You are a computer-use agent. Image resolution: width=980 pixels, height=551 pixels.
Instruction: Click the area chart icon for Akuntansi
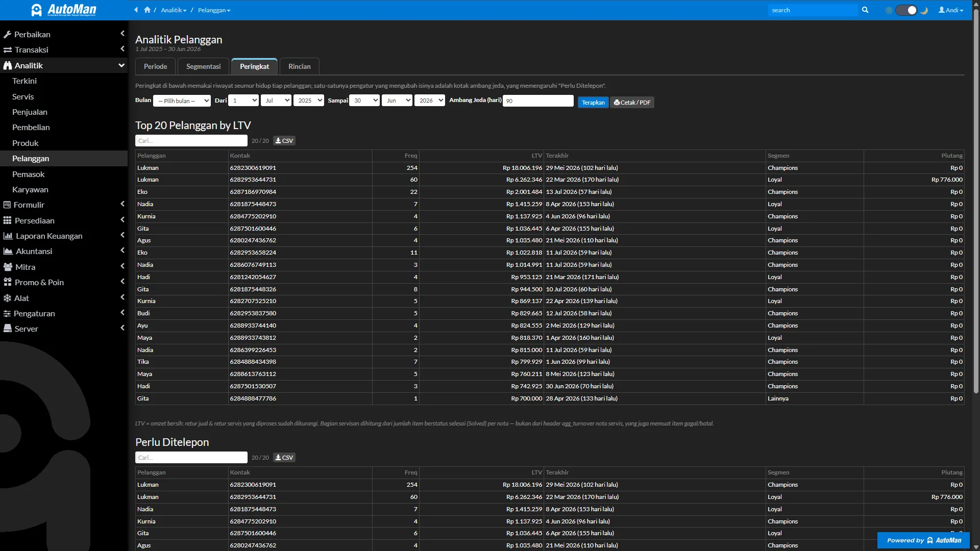[8, 252]
